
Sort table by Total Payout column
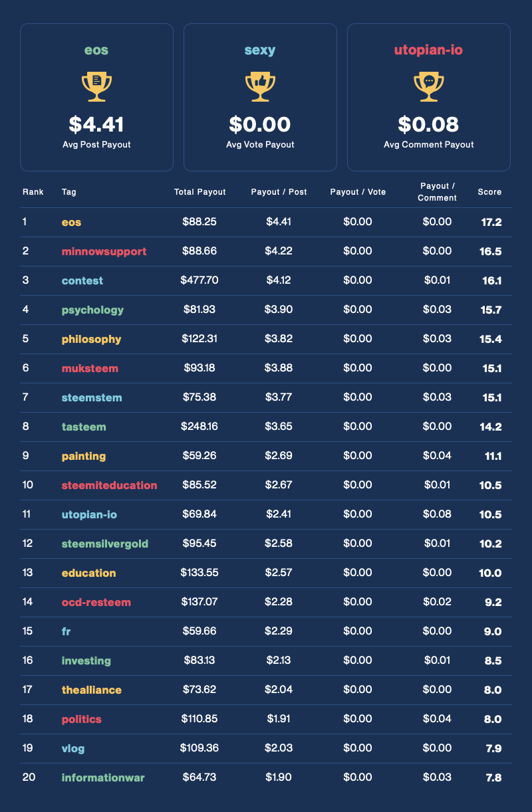pos(199,192)
